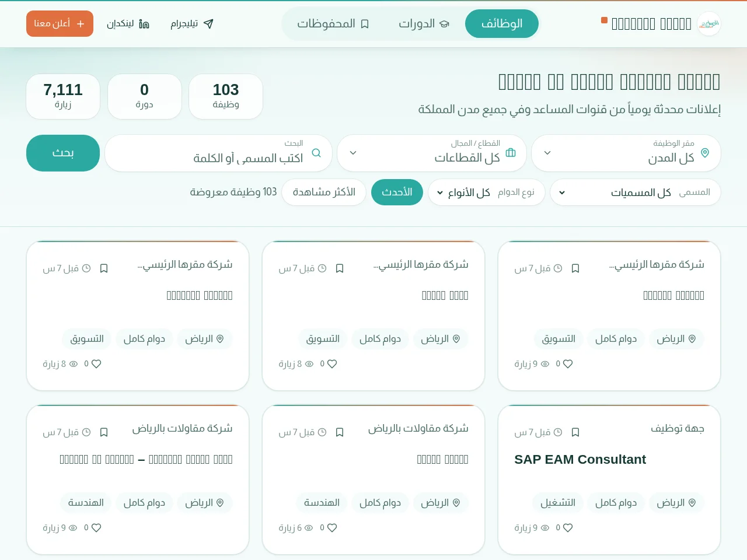Click the الرياض tag on SAP EAM card
This screenshot has height=560, width=747.
[676, 503]
